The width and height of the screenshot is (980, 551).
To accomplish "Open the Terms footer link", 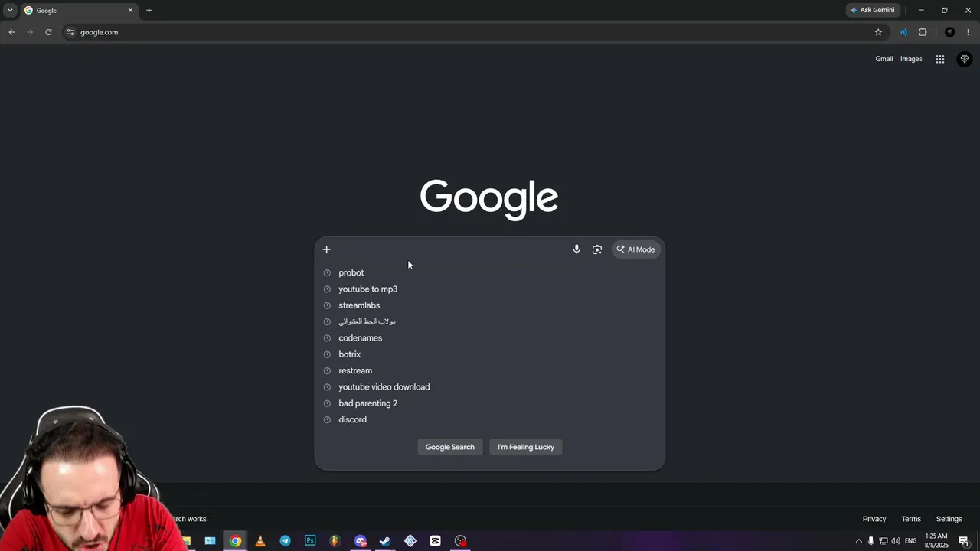I will tap(911, 519).
